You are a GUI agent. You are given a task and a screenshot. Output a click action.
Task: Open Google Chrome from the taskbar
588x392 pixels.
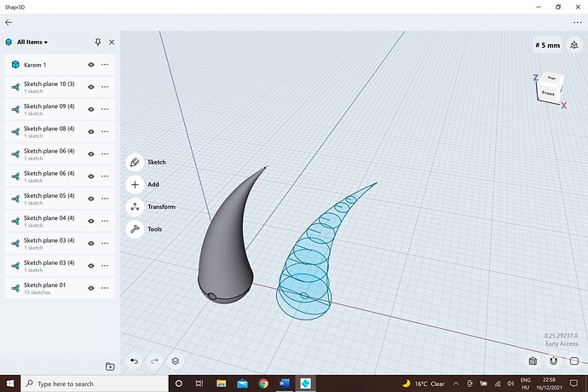[x=263, y=383]
